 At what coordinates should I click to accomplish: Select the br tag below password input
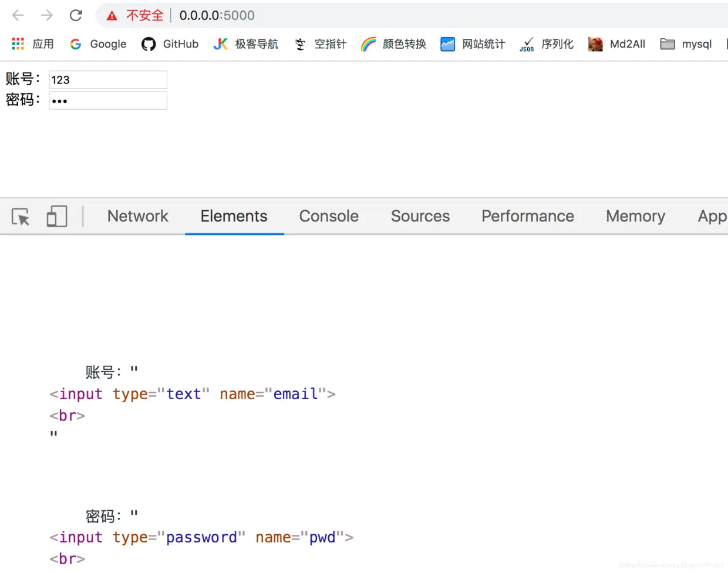pyautogui.click(x=68, y=559)
